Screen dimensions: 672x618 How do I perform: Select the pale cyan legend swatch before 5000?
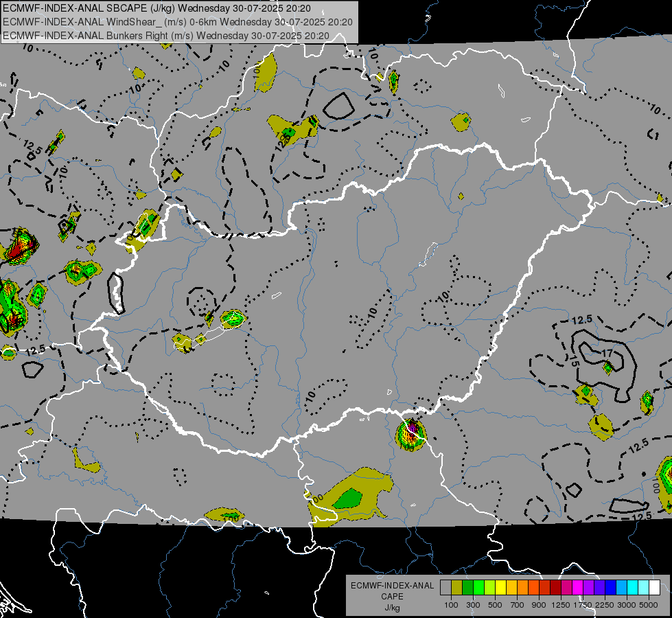click(x=644, y=588)
